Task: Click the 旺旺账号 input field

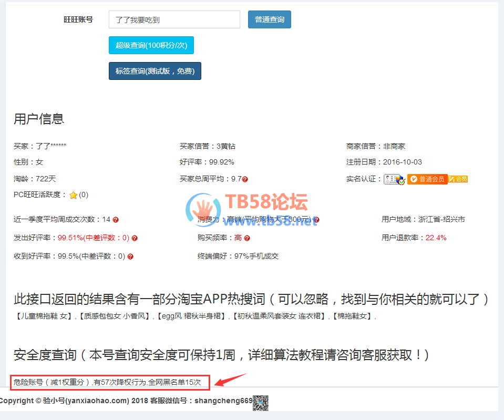Action: pyautogui.click(x=174, y=19)
